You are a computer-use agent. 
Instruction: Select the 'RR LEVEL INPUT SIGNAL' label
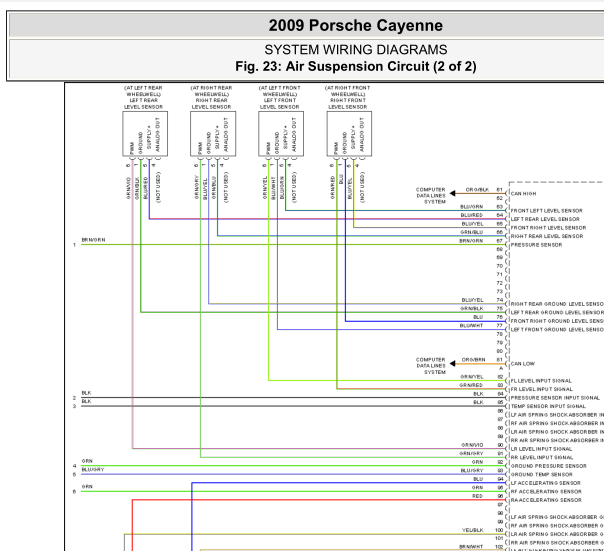(x=542, y=457)
